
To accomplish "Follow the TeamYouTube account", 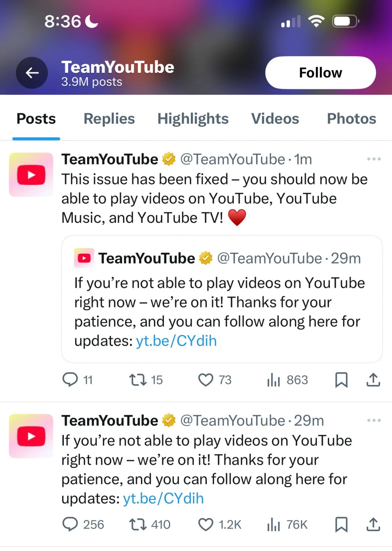I will click(320, 73).
